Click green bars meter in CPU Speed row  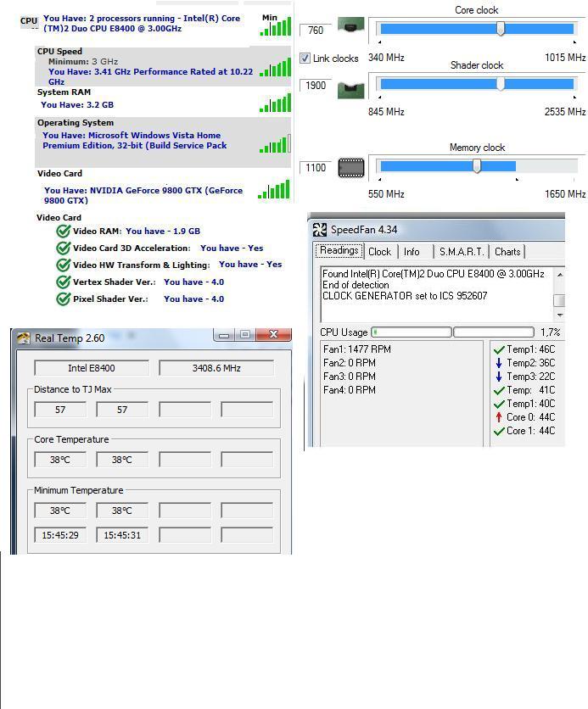pyautogui.click(x=276, y=68)
